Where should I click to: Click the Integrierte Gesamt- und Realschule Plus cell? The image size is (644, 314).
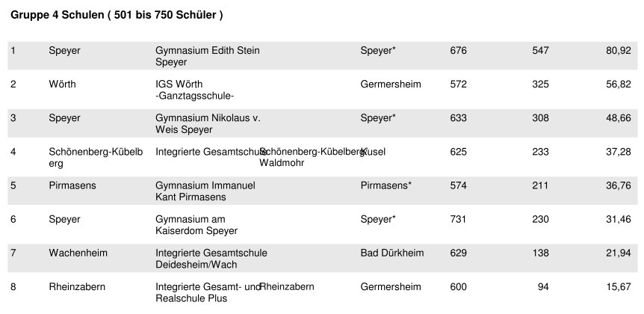[208, 292]
